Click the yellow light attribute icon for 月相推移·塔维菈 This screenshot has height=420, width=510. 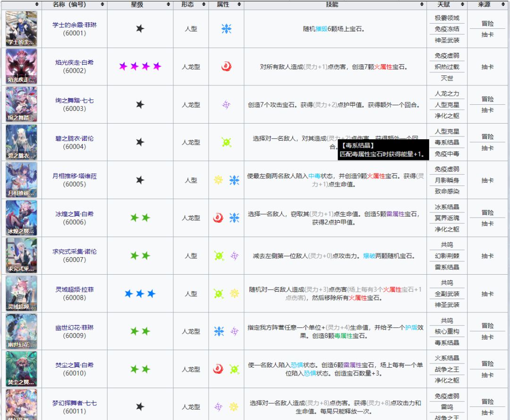[218, 180]
